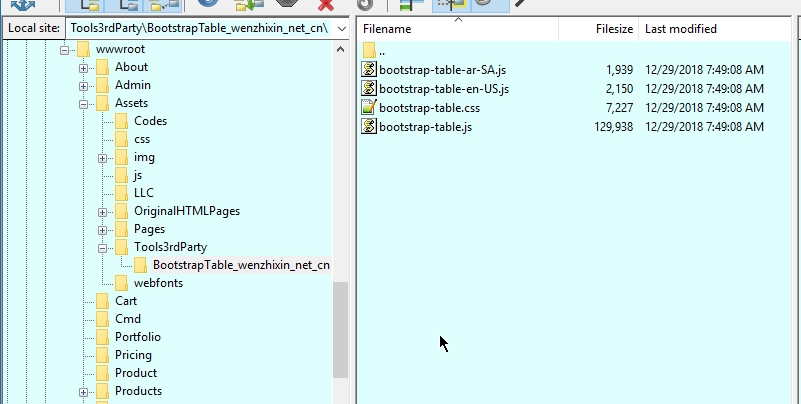Click the red X disconnect toolbar icon
Viewport: 801px width, 404px height.
(x=325, y=5)
